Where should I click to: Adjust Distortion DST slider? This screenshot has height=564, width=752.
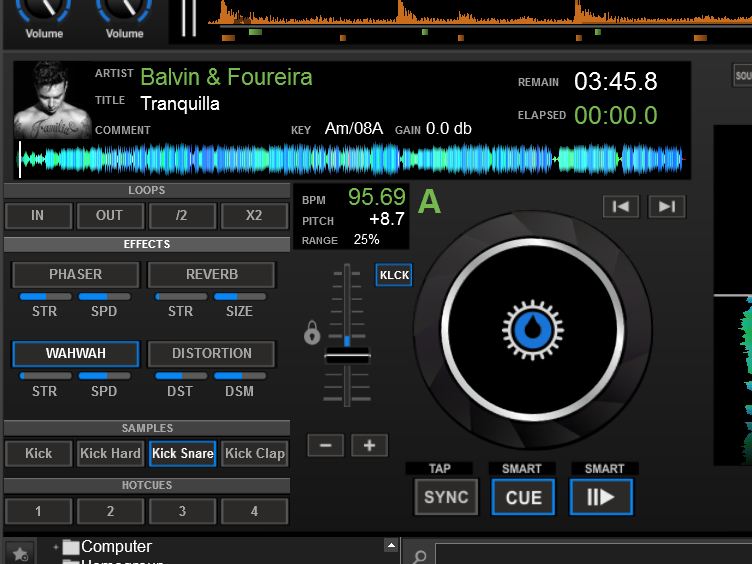pos(181,376)
